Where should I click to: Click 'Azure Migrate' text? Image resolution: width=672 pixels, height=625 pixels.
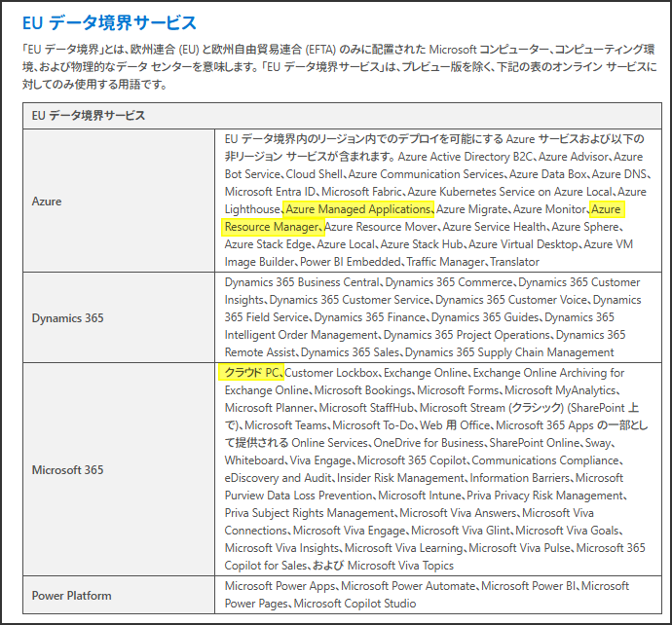point(471,209)
